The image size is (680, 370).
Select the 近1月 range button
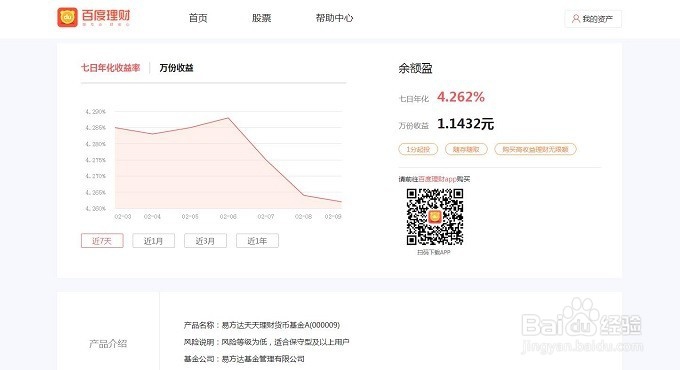click(154, 241)
